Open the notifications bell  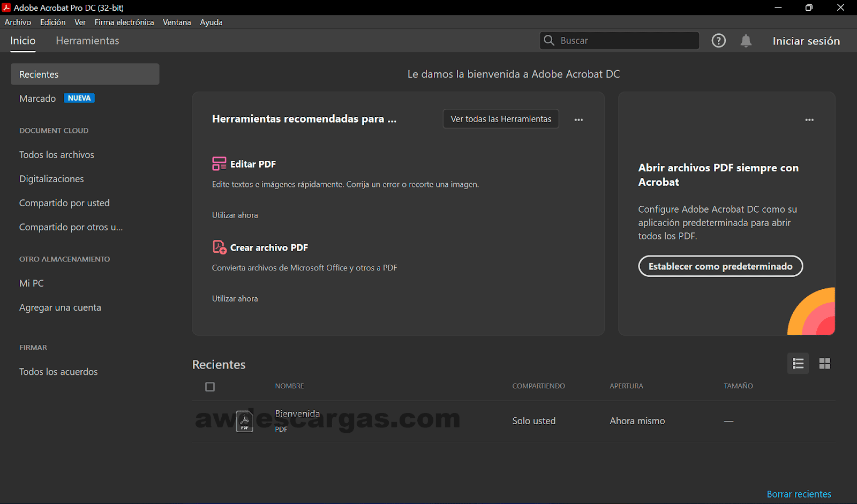746,41
